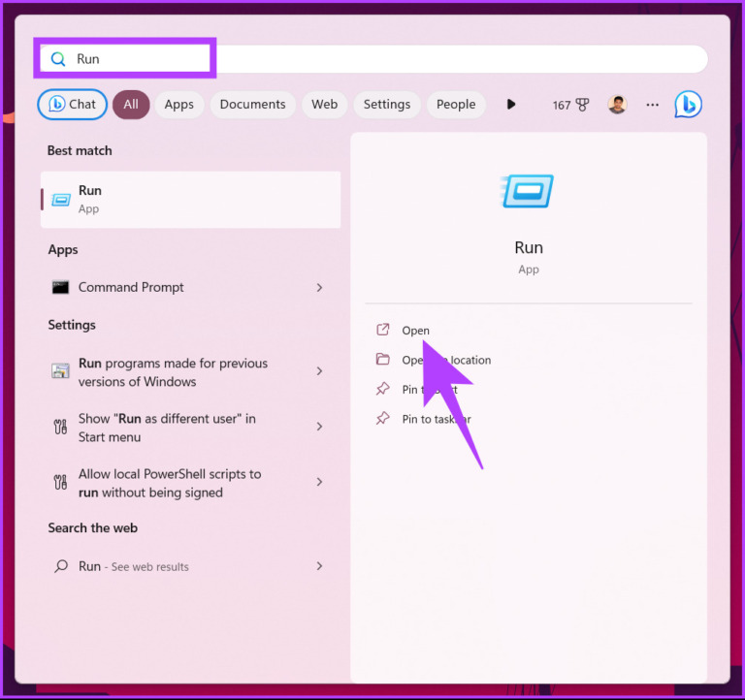Click the Run search input field

coord(373,59)
